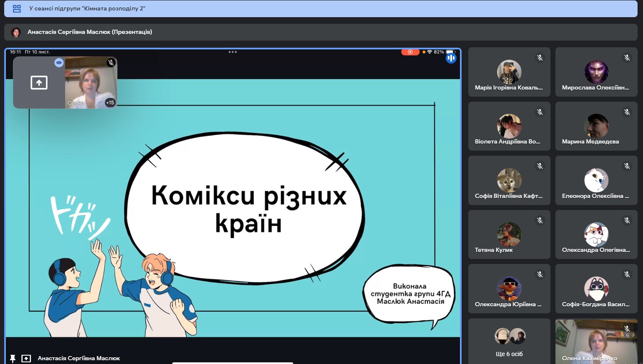Click the name Марія Ігорівна Коваль...
643x364 pixels.
509,88
